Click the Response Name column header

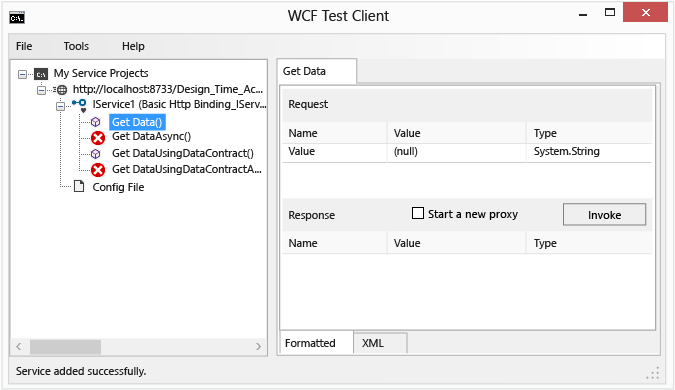click(334, 243)
